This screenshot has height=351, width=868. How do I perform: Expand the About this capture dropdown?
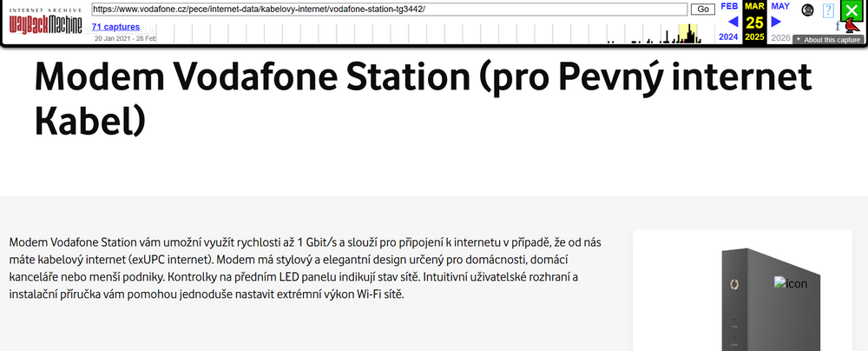(x=828, y=40)
